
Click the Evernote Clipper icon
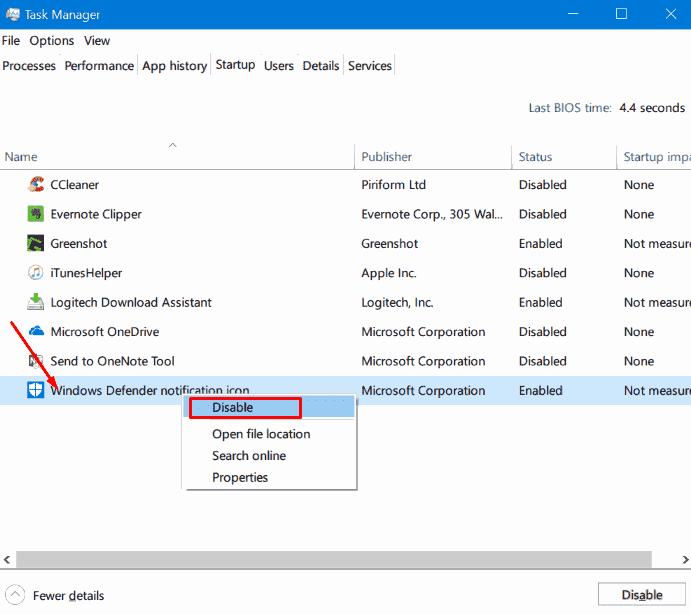pos(35,214)
